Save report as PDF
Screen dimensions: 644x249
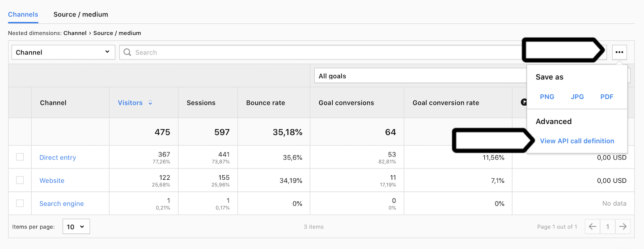(x=607, y=97)
